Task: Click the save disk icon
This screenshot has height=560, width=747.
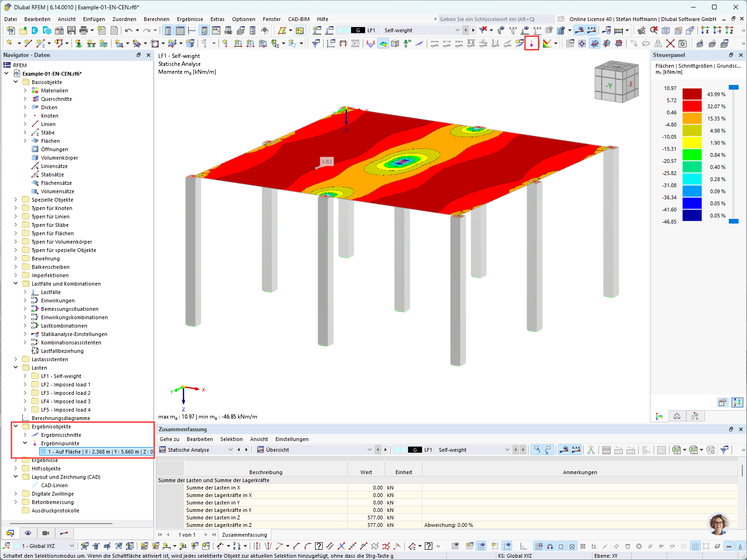Action: coord(71,30)
